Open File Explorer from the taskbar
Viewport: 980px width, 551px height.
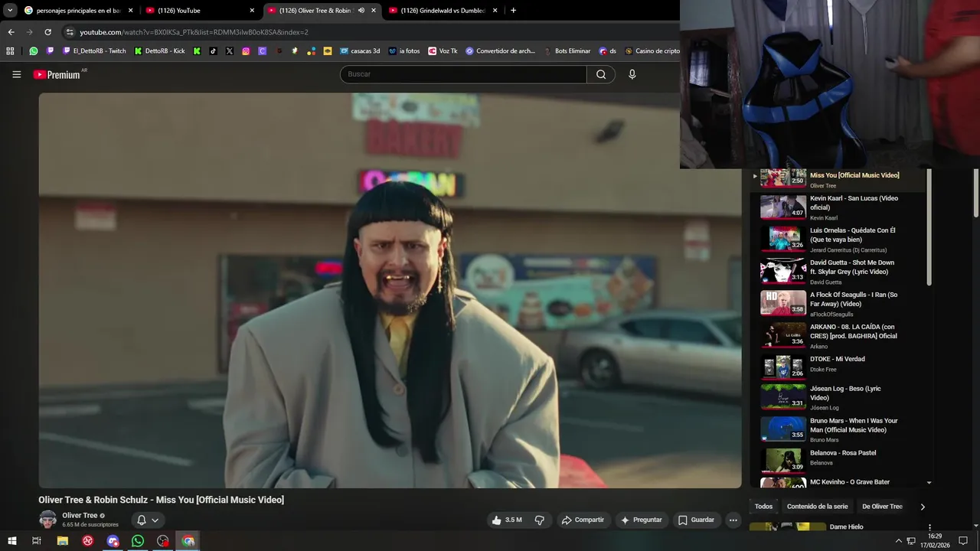[x=63, y=541]
